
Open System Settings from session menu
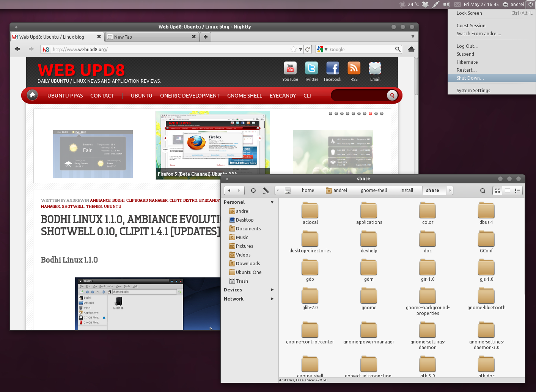click(x=492, y=90)
